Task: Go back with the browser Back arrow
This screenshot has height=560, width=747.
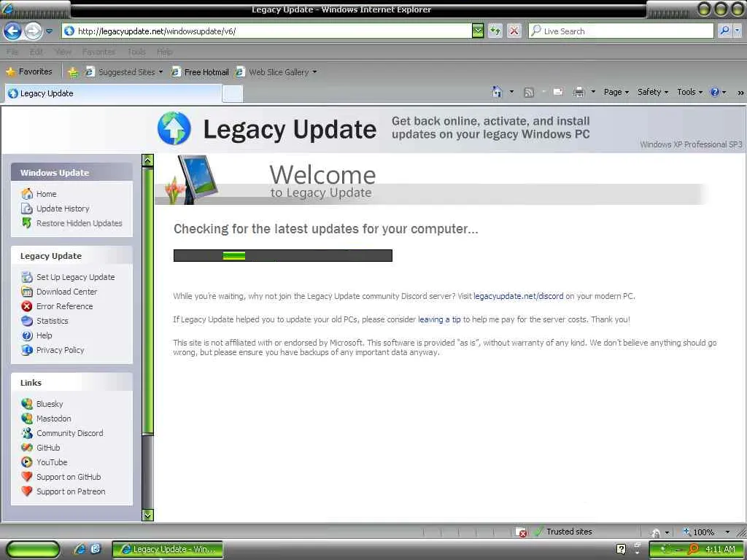Action: point(12,31)
